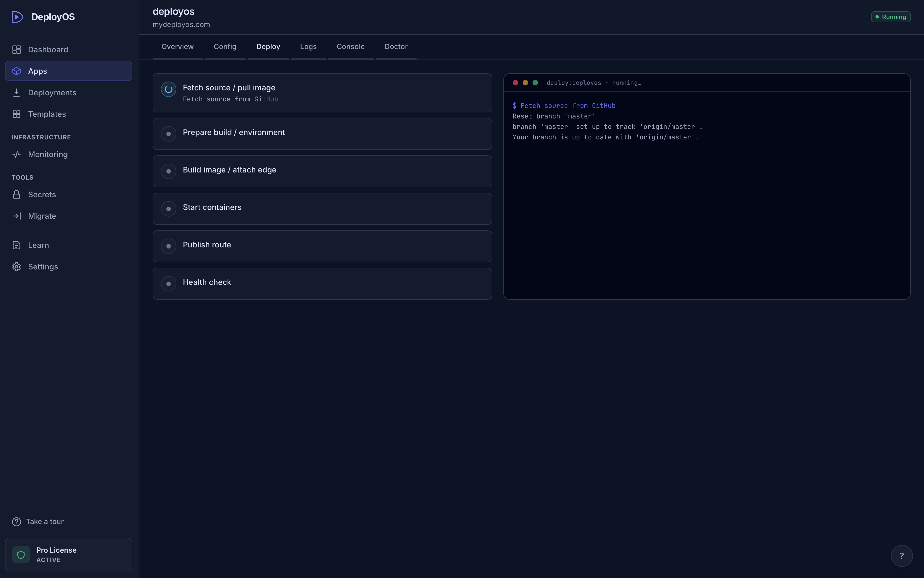Click the terminal title deploy:deployos running
924x578 pixels.
[x=594, y=83]
